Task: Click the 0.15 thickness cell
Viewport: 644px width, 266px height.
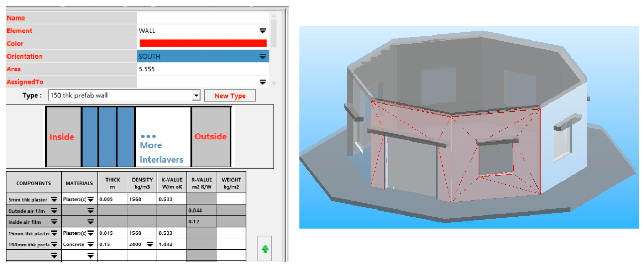Action: point(112,245)
